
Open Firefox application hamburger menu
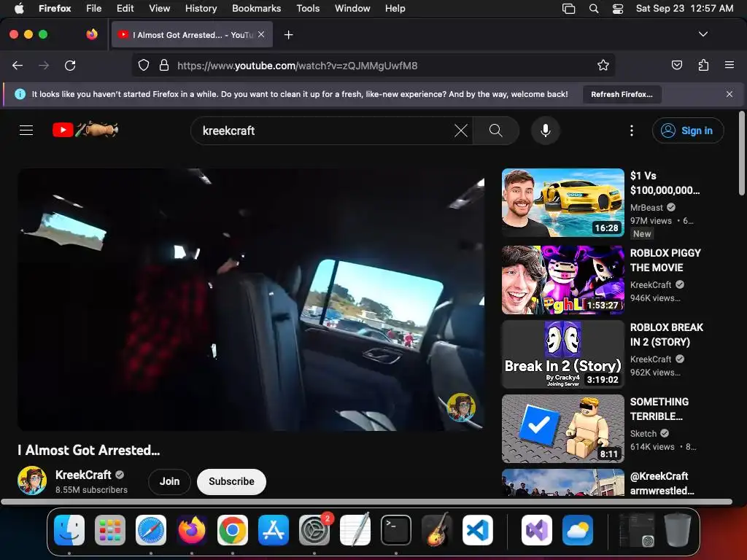point(729,65)
